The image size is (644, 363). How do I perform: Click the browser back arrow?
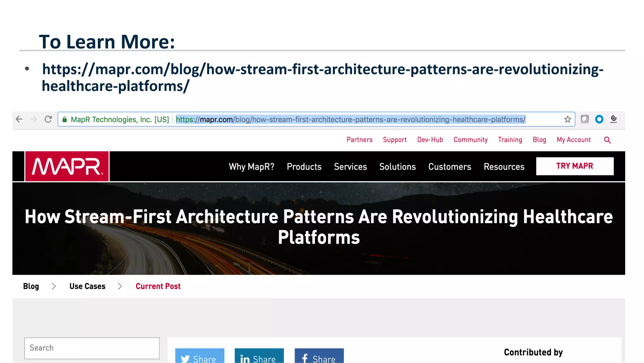tap(19, 119)
